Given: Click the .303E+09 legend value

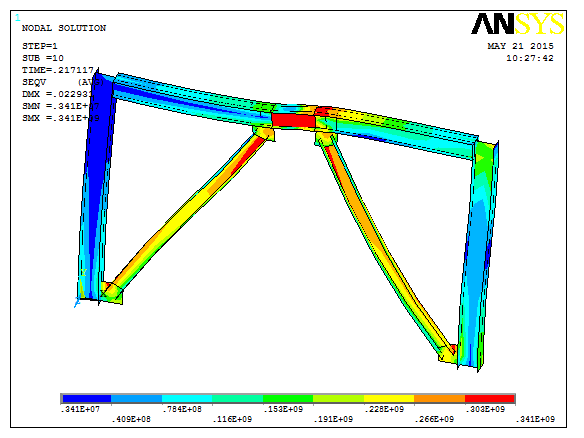Looking at the screenshot, I should point(485,409).
